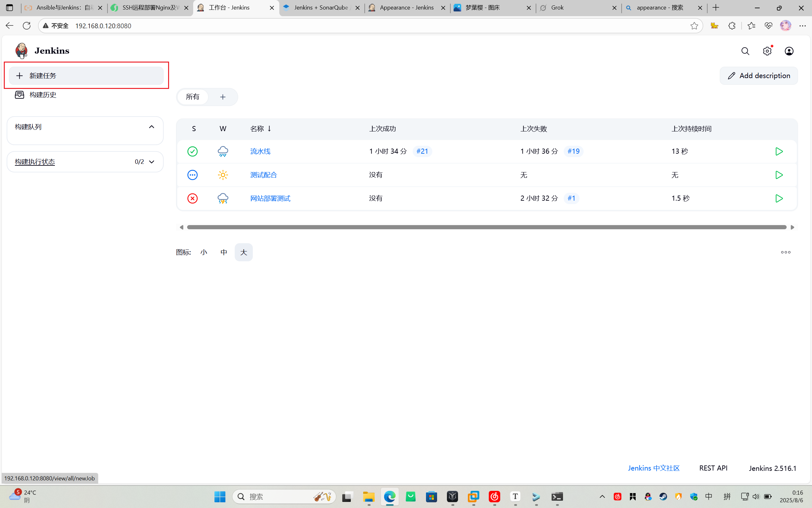This screenshot has height=508, width=812.
Task: Sort by the W weather column header
Action: [x=223, y=129]
